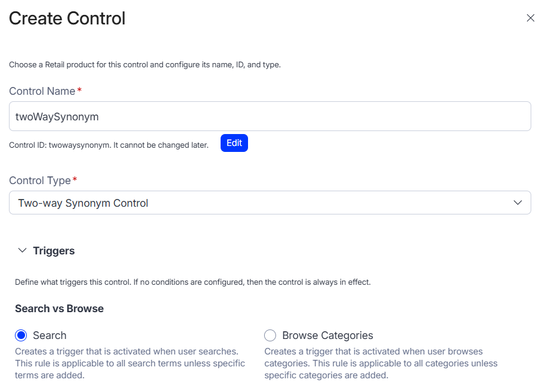The height and width of the screenshot is (392, 539).
Task: Close the Create Control dialog
Action: coord(530,18)
